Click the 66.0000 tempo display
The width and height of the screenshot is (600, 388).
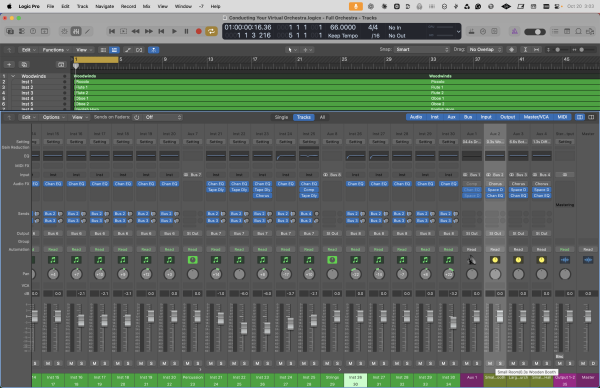pyautogui.click(x=343, y=28)
